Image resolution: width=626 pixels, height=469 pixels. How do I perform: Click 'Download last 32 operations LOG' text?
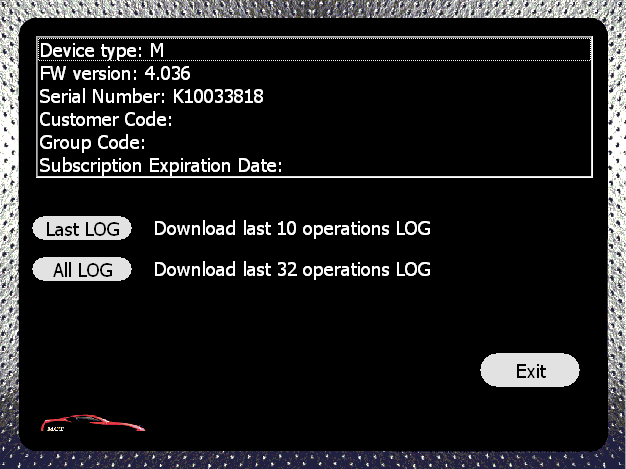click(x=292, y=269)
